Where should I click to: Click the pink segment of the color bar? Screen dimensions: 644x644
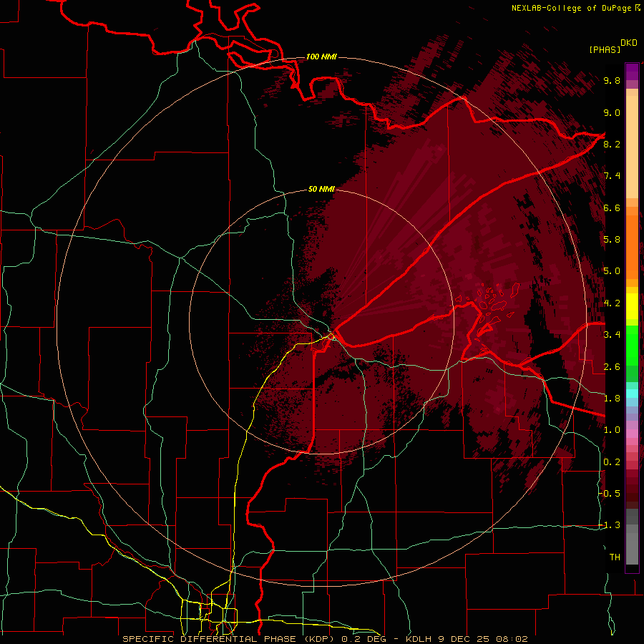tap(632, 434)
